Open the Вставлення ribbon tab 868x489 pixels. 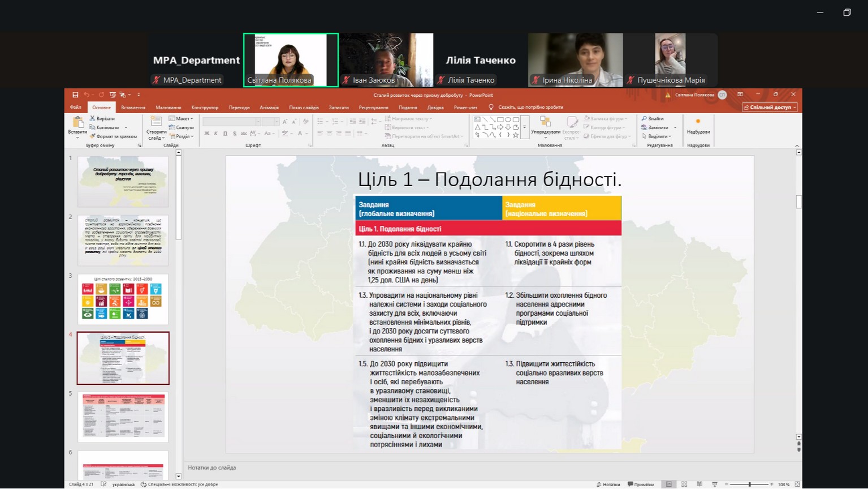133,108
